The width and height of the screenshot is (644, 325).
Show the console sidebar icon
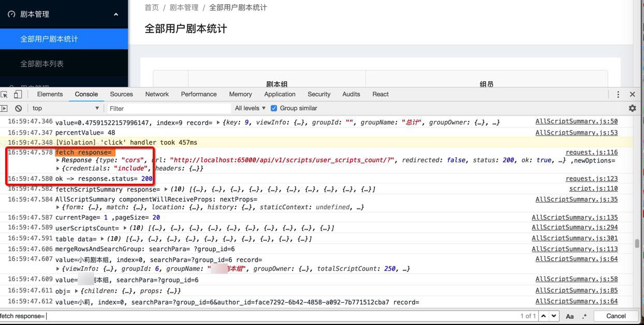pyautogui.click(x=4, y=108)
